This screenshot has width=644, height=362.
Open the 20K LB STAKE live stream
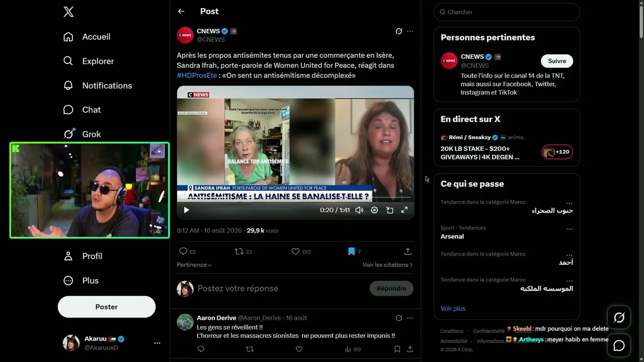pyautogui.click(x=480, y=153)
